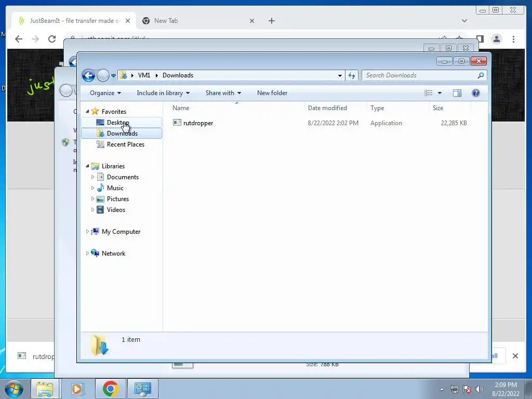
Task: Open the Music library
Action: coord(115,188)
